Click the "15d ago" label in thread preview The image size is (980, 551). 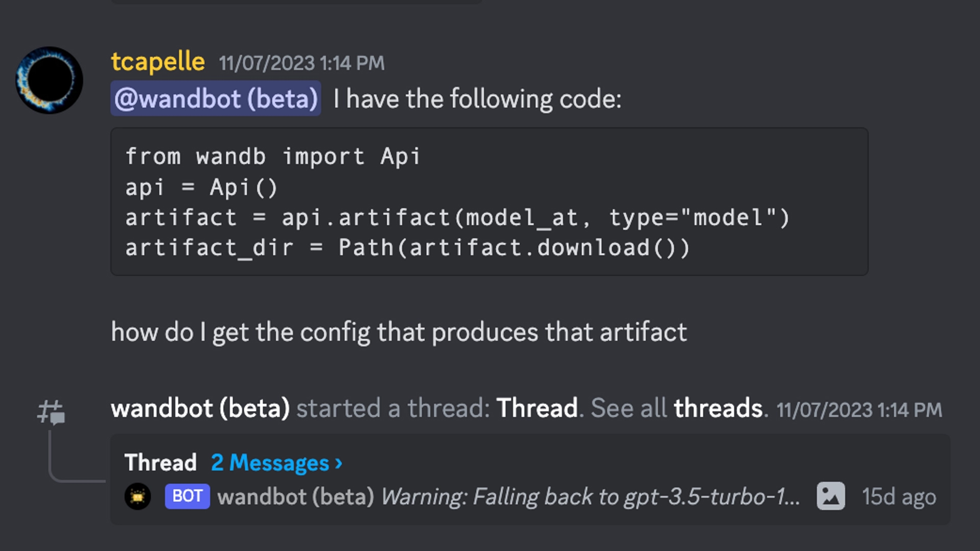pos(899,497)
